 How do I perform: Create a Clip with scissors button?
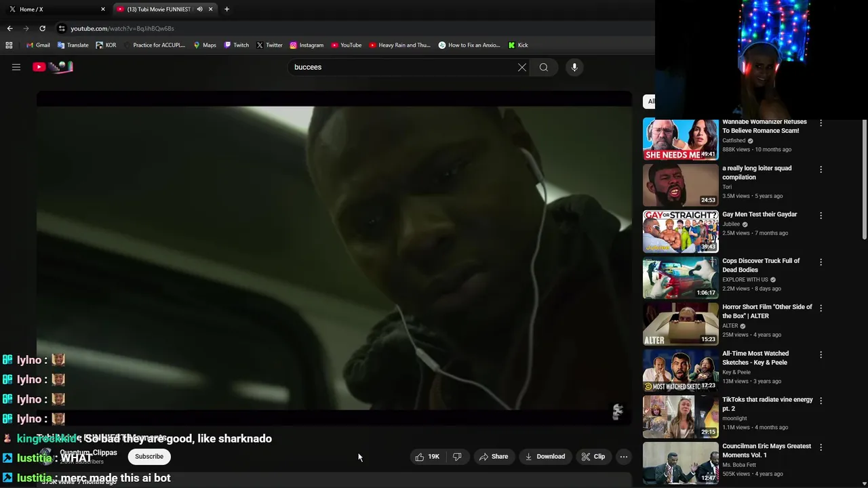593,457
